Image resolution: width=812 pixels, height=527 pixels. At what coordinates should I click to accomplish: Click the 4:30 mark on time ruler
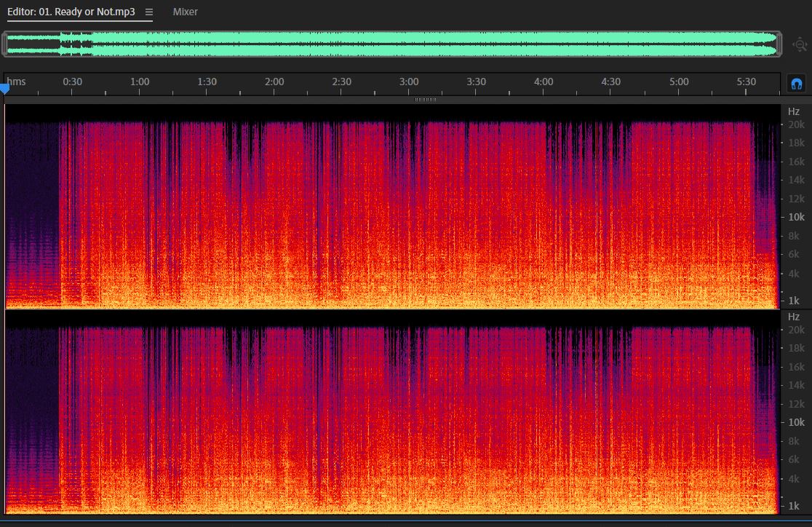[611, 82]
